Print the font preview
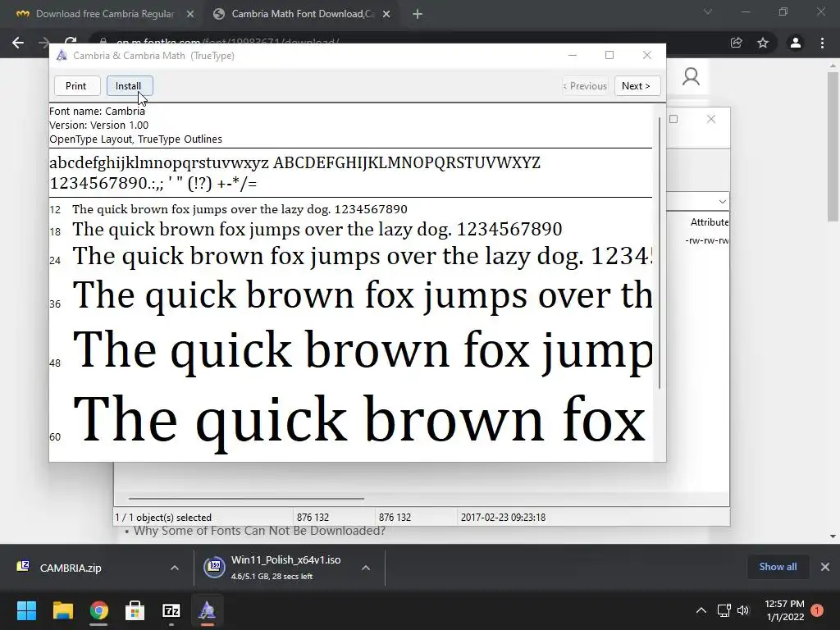The width and height of the screenshot is (840, 630). click(x=76, y=85)
